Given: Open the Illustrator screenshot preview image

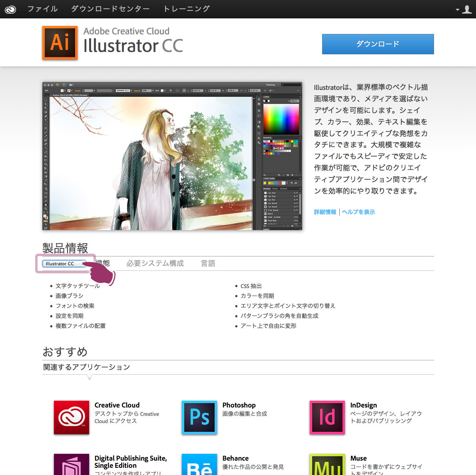Looking at the screenshot, I should 172,156.
